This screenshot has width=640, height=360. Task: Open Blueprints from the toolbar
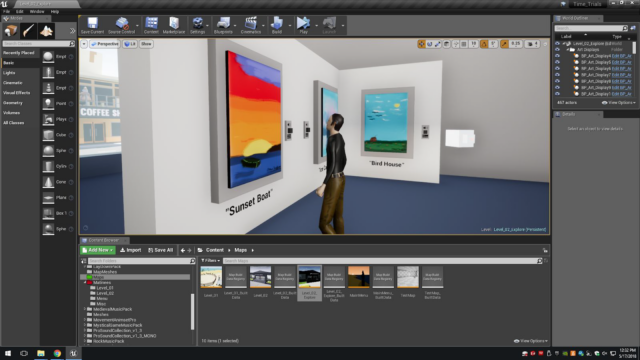click(223, 25)
